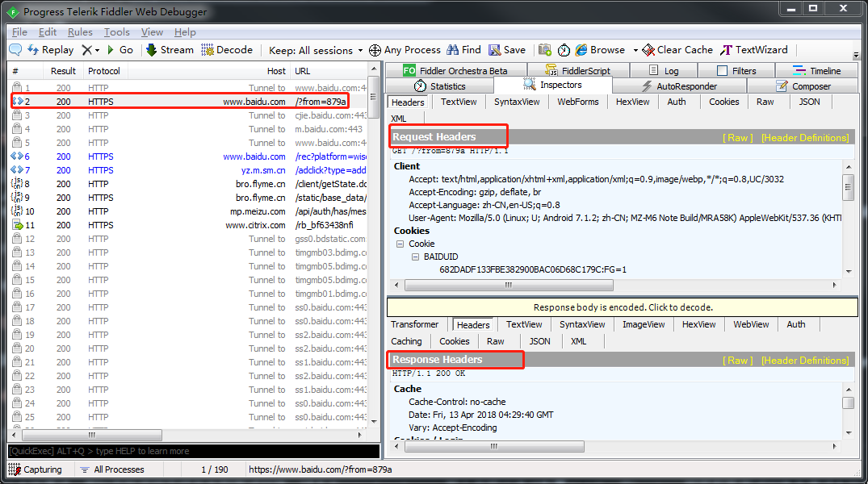Open the Filters tab

coord(736,70)
